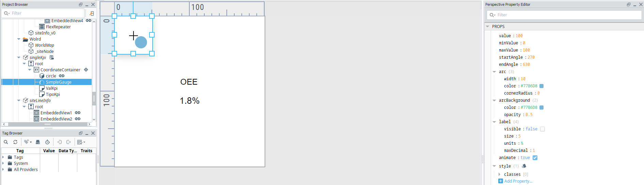Open the Tag Browser columns table dropdown
This screenshot has width=644, height=185.
[x=81, y=142]
